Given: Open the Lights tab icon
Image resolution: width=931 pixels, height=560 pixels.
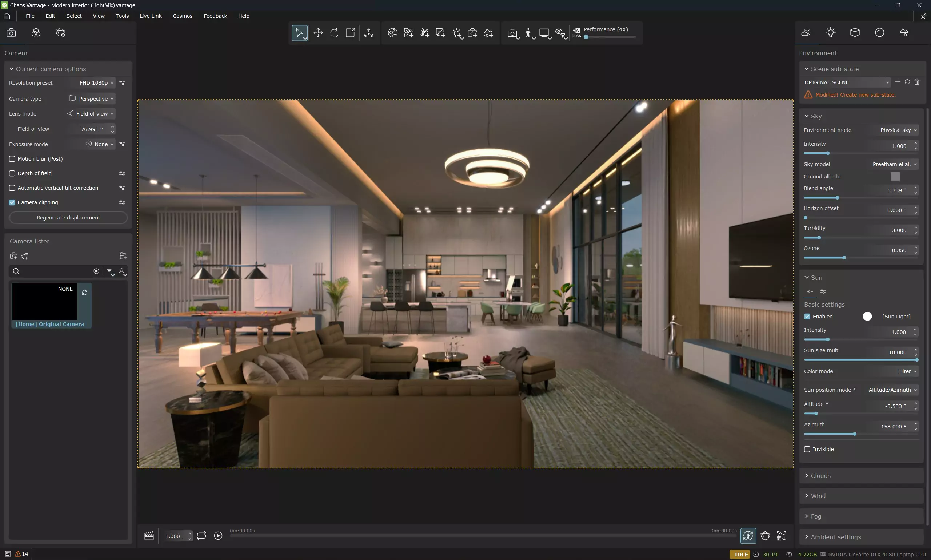Looking at the screenshot, I should 830,33.
